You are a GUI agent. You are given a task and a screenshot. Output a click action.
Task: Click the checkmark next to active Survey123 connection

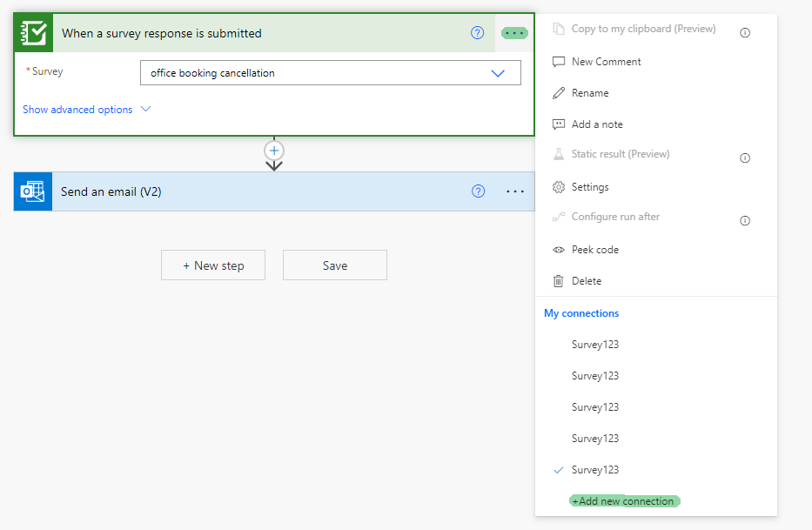pyautogui.click(x=558, y=469)
